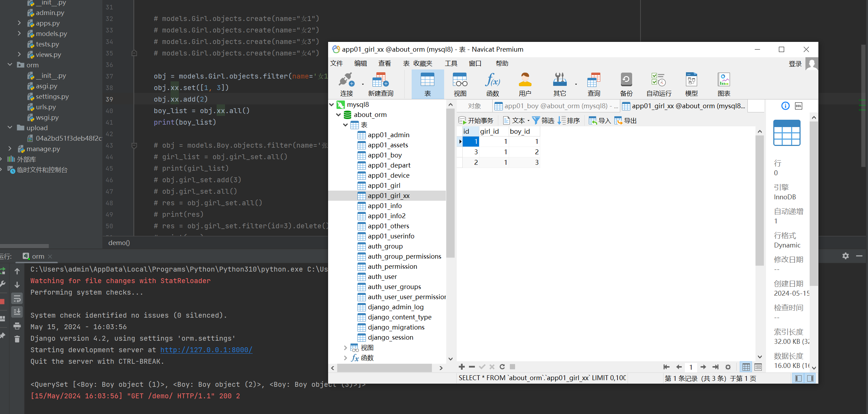Viewport: 868px width, 414px height.
Task: Click the Import button in table toolbar
Action: click(x=600, y=120)
